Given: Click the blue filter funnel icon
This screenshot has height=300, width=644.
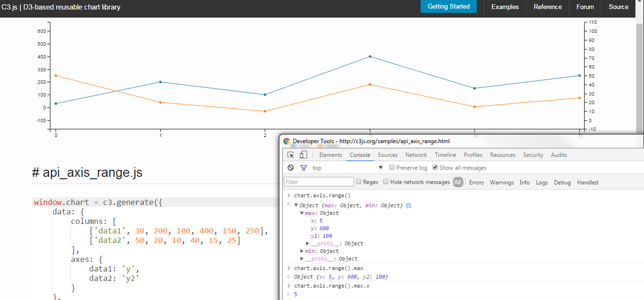Looking at the screenshot, I should click(x=304, y=168).
